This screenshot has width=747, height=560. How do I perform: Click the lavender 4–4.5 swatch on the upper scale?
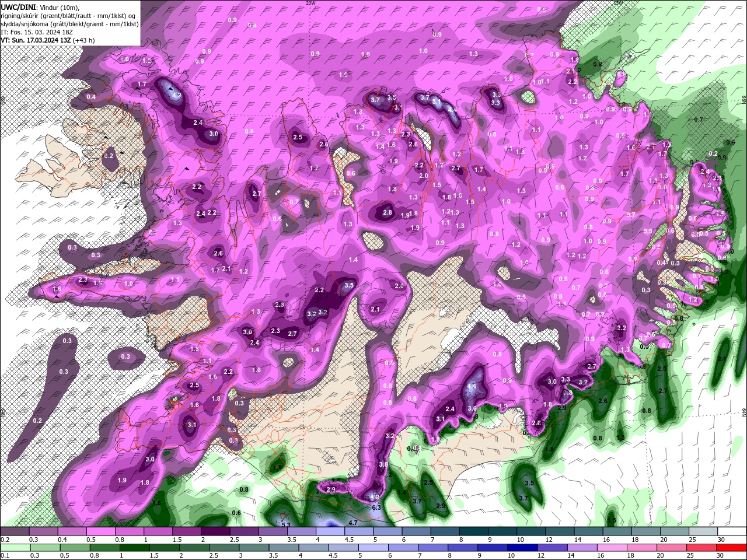[330, 531]
